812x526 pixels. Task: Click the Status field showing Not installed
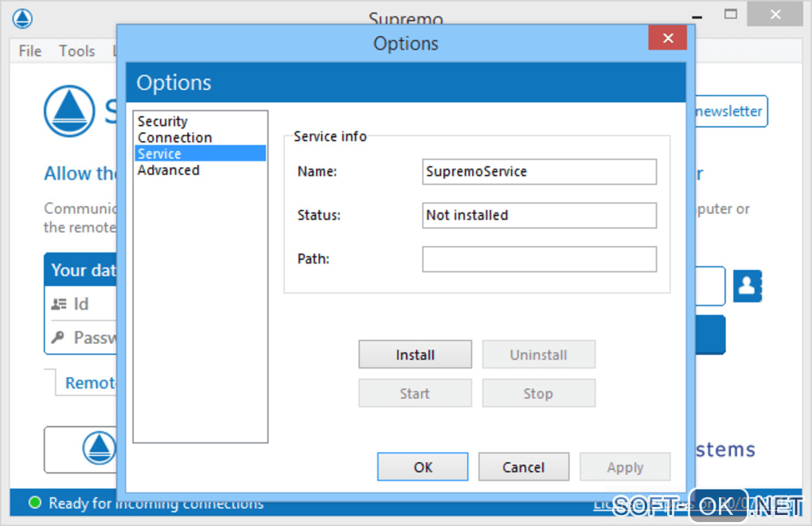(539, 216)
